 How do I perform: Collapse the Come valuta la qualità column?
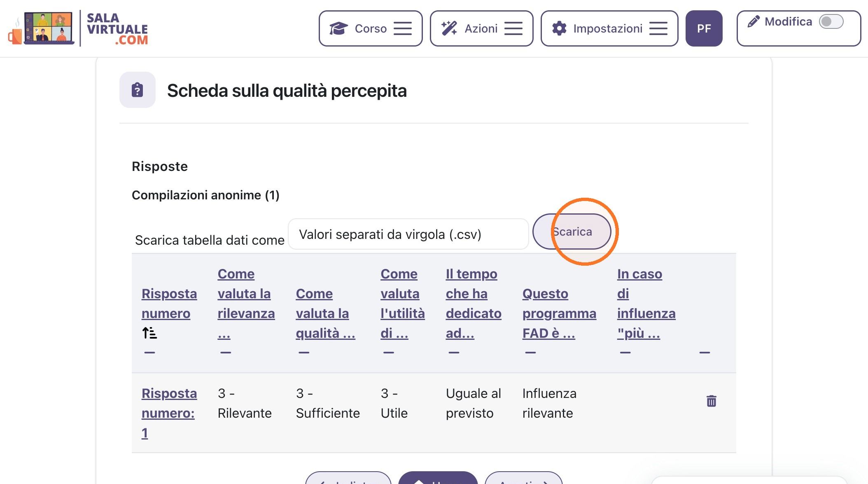tap(304, 353)
